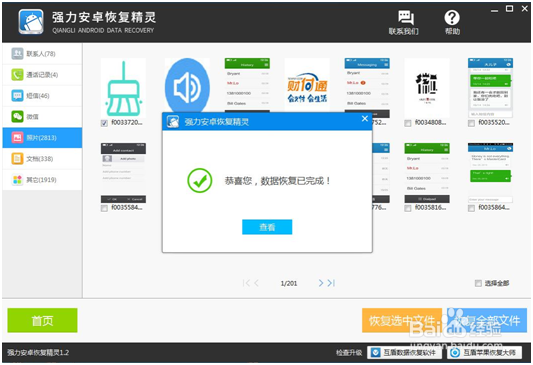Click the WeChat icon in sidebar
This screenshot has width=533, height=365.
[17, 117]
